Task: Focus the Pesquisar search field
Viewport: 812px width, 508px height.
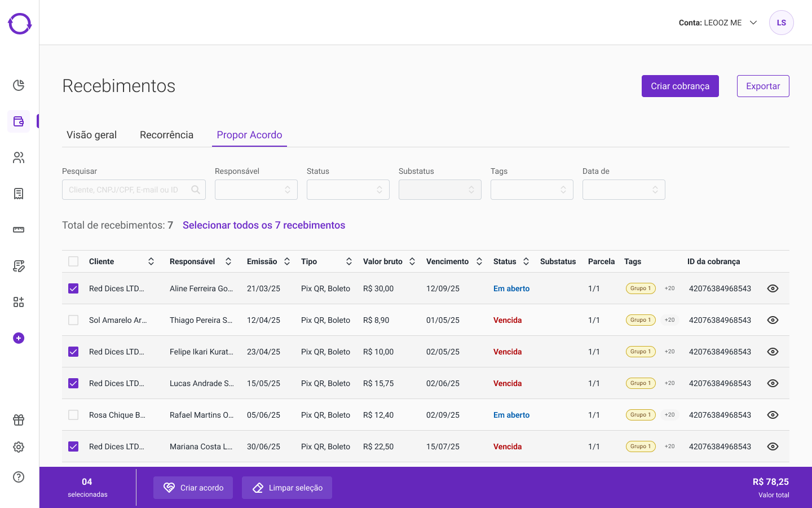Action: tap(134, 190)
